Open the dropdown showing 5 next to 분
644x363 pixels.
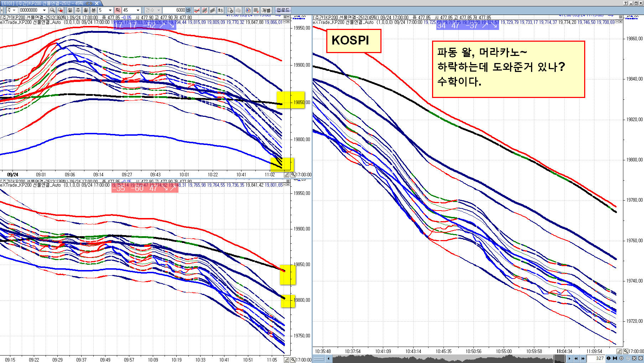[110, 10]
